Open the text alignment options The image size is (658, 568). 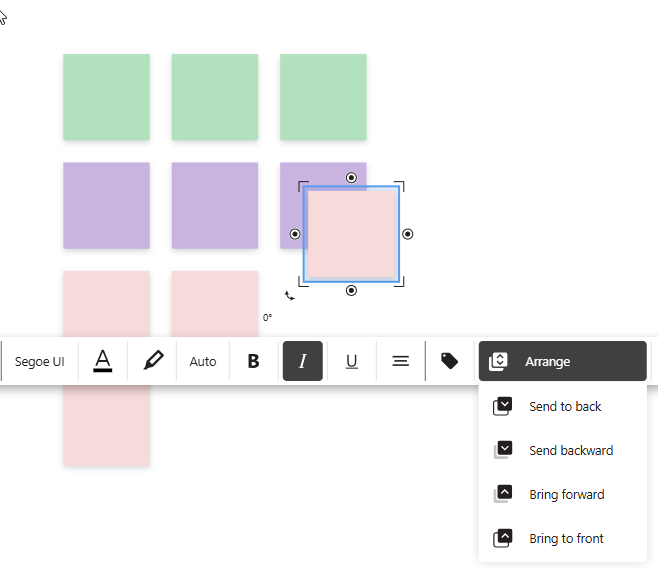tap(401, 361)
